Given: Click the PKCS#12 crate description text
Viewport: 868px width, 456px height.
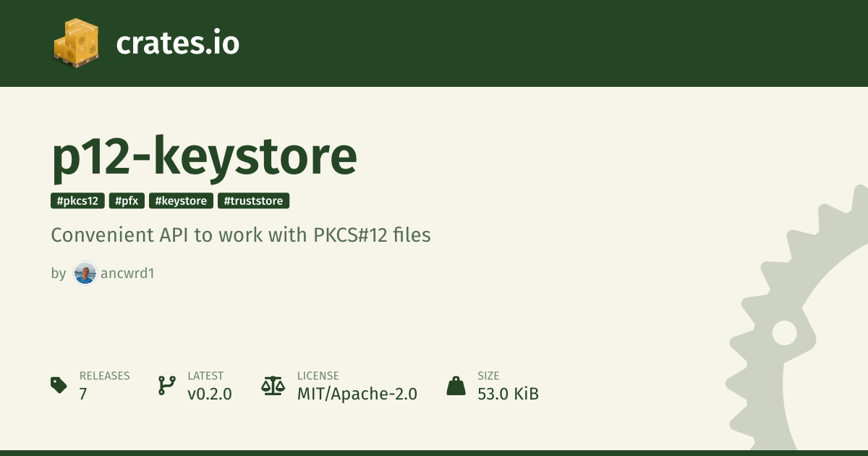Looking at the screenshot, I should [241, 235].
